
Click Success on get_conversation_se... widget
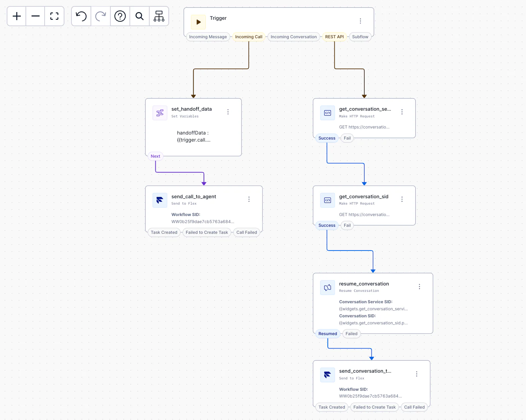pos(327,138)
